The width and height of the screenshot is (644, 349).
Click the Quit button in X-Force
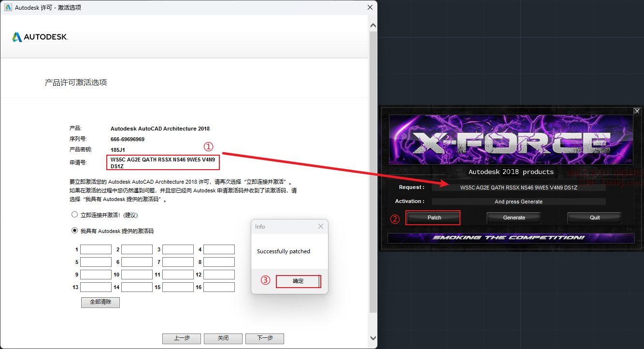[x=595, y=218]
